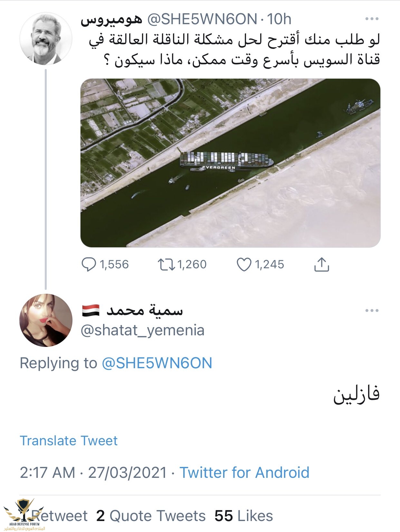Image resolution: width=400 pixels, height=532 pixels.
Task: Click the 10h timestamp on original tweet
Action: point(279,19)
